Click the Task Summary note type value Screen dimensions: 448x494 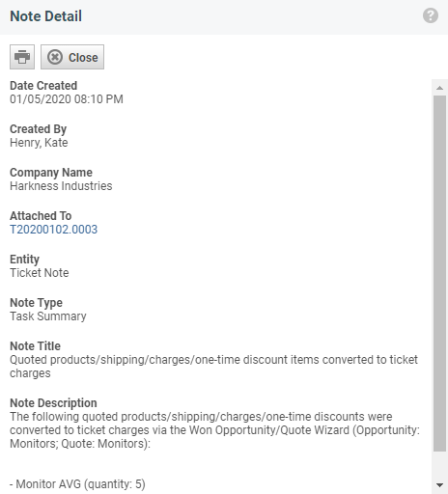tap(48, 316)
